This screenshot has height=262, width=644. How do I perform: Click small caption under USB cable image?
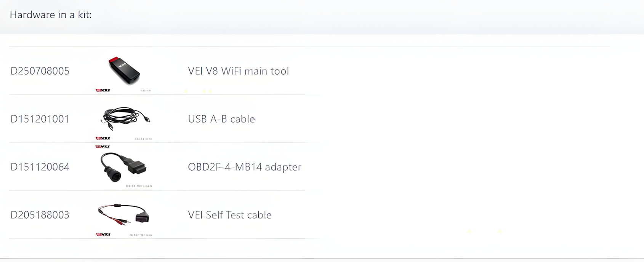[x=144, y=139]
